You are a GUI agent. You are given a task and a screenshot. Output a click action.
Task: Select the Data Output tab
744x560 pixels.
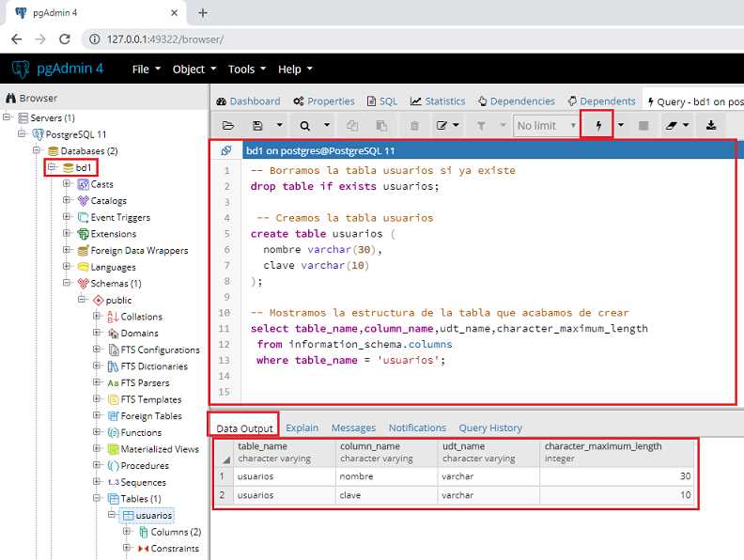pyautogui.click(x=244, y=428)
